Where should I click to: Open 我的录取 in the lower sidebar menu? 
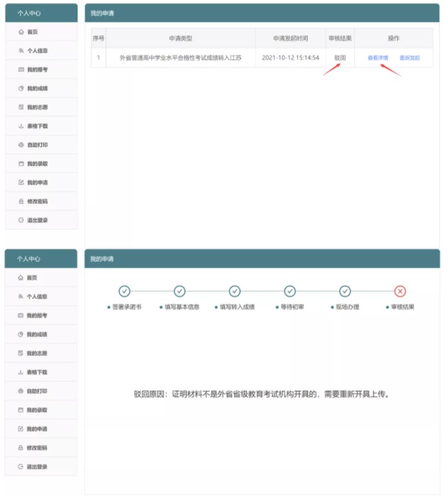37,410
